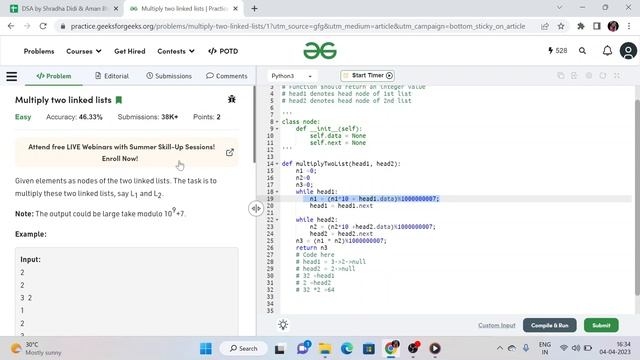Switch to the Comments tab
Screen dimensions: 640x360
pyautogui.click(x=227, y=76)
